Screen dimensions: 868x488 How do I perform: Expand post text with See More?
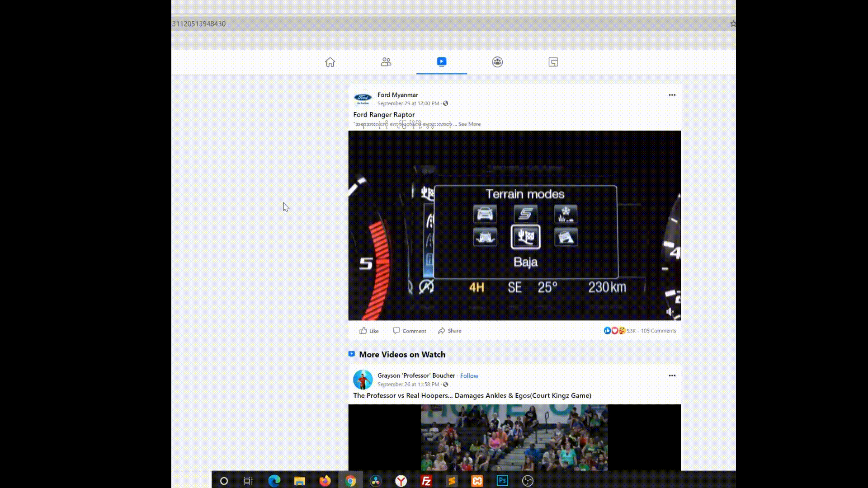(469, 124)
